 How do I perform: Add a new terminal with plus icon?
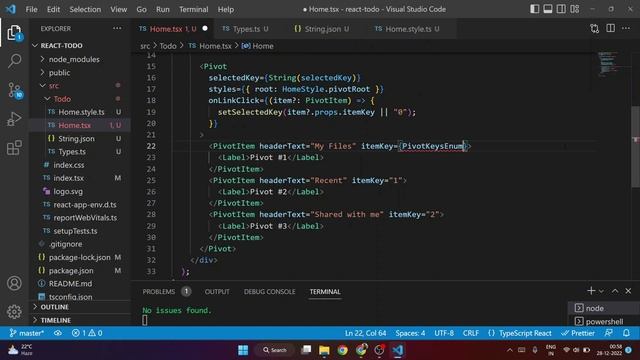pyautogui.click(x=591, y=291)
